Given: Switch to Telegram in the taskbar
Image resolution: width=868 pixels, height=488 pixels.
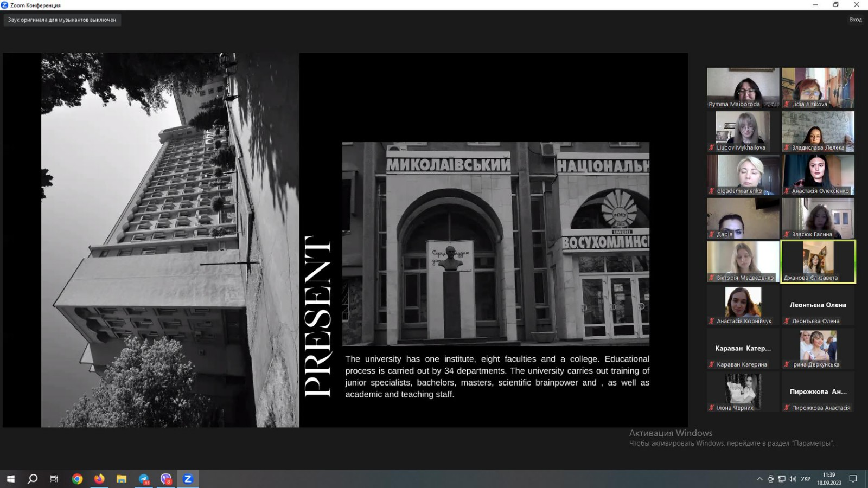Looking at the screenshot, I should click(144, 479).
